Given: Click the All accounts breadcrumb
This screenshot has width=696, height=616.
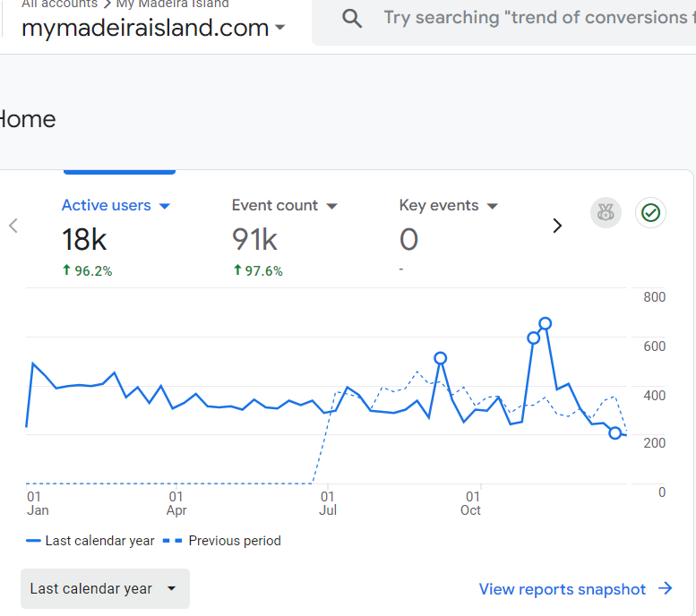Looking at the screenshot, I should click(x=59, y=4).
